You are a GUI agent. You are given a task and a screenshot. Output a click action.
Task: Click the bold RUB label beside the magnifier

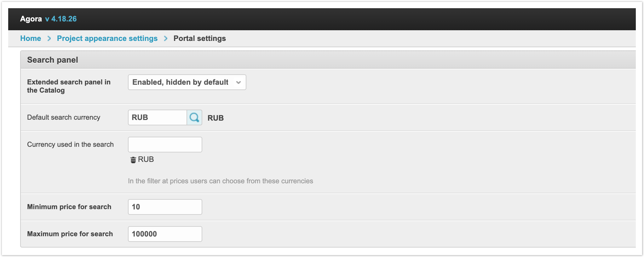(216, 118)
